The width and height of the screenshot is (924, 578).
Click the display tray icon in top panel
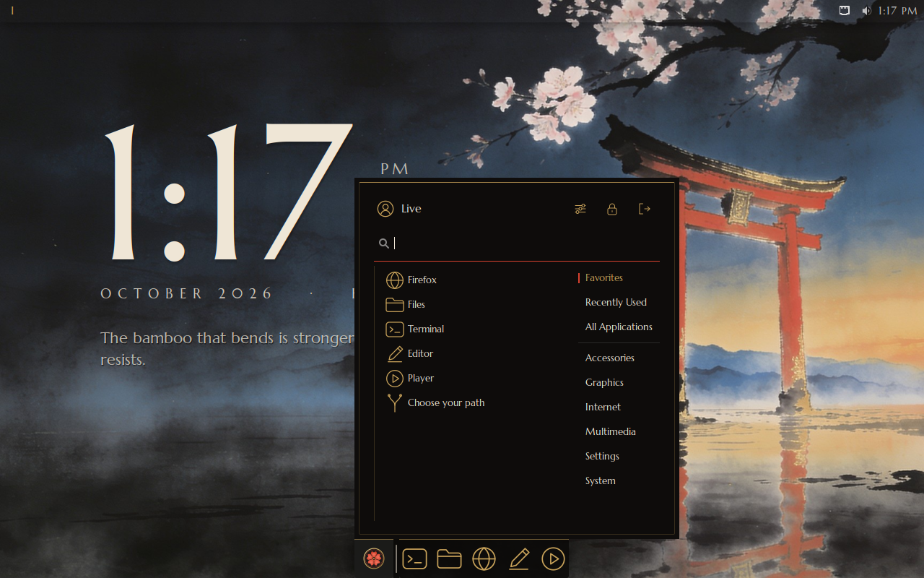[845, 11]
